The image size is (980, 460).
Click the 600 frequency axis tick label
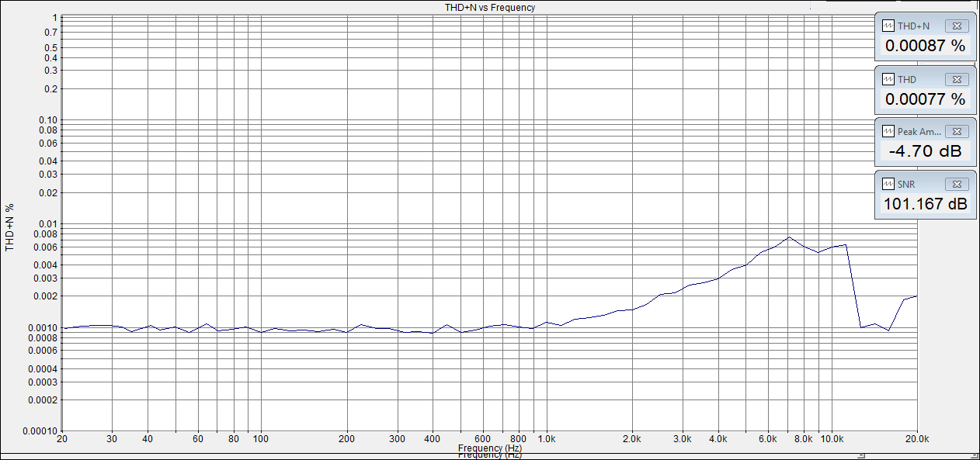(483, 439)
